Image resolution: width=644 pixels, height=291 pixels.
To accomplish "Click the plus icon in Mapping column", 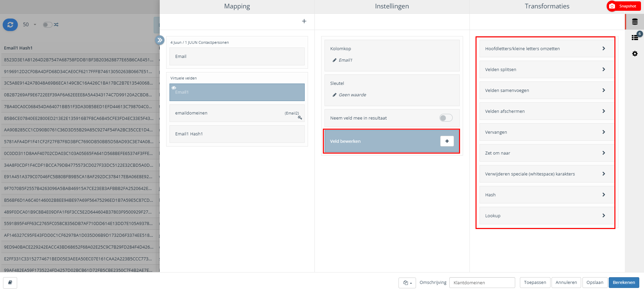I will tap(304, 21).
